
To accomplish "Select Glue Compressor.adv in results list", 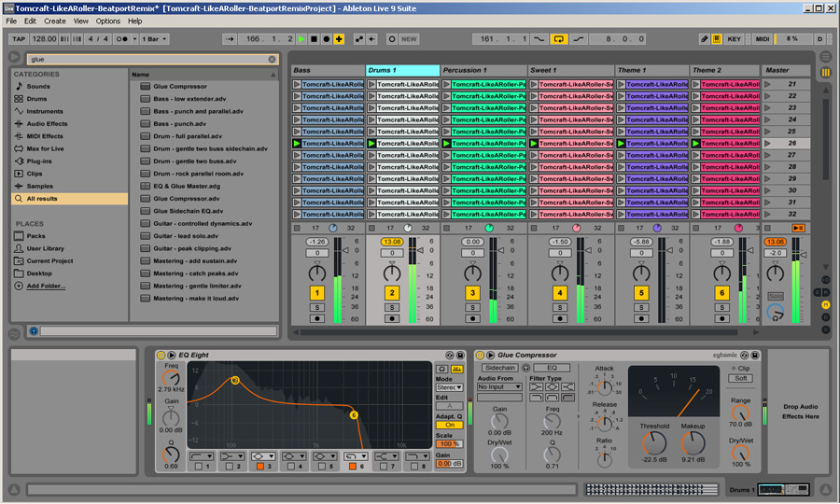I will click(187, 198).
